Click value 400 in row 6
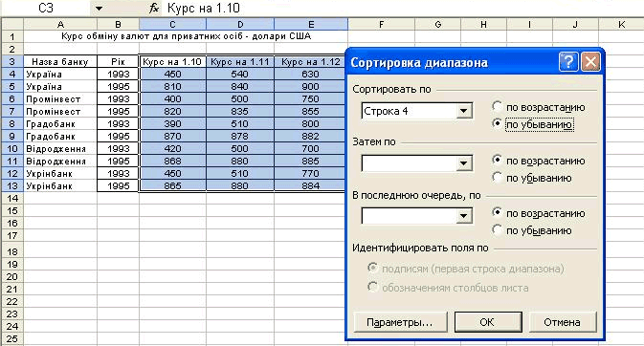Image resolution: width=644 pixels, height=346 pixels. [172, 98]
